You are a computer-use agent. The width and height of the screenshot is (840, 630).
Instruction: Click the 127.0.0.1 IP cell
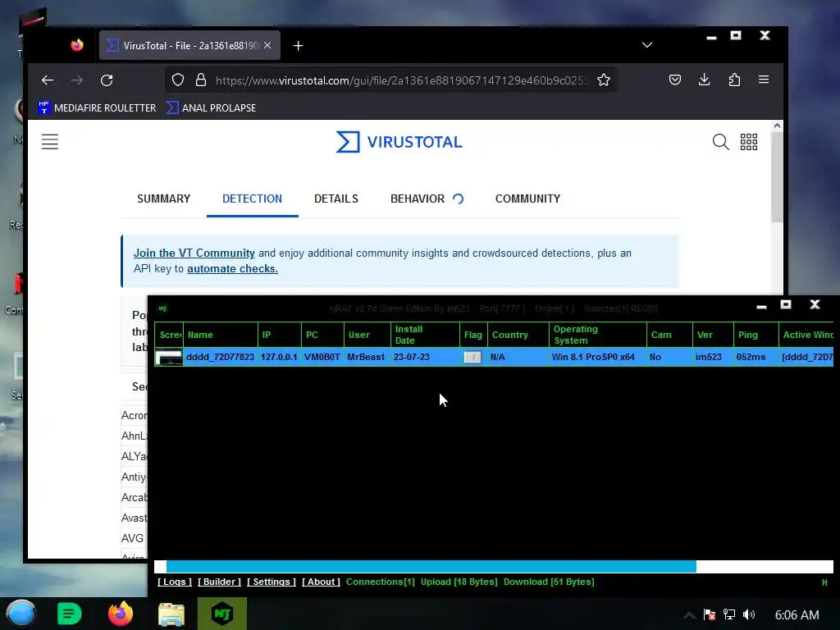[279, 357]
